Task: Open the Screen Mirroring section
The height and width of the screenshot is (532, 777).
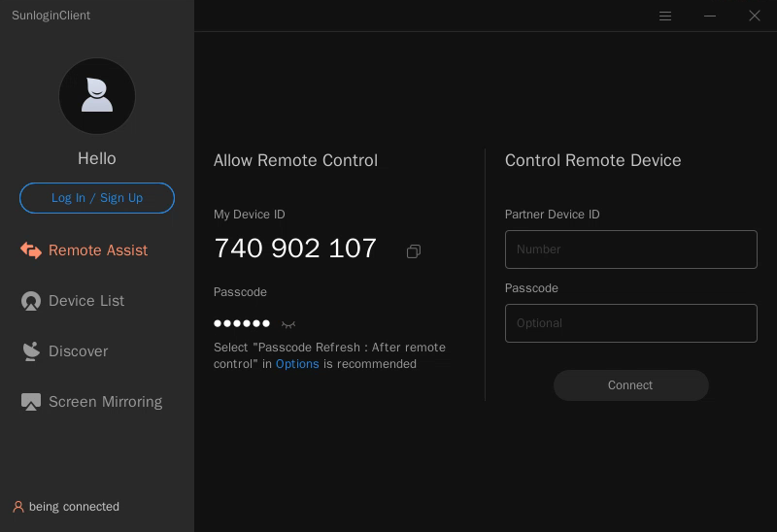Action: [106, 402]
